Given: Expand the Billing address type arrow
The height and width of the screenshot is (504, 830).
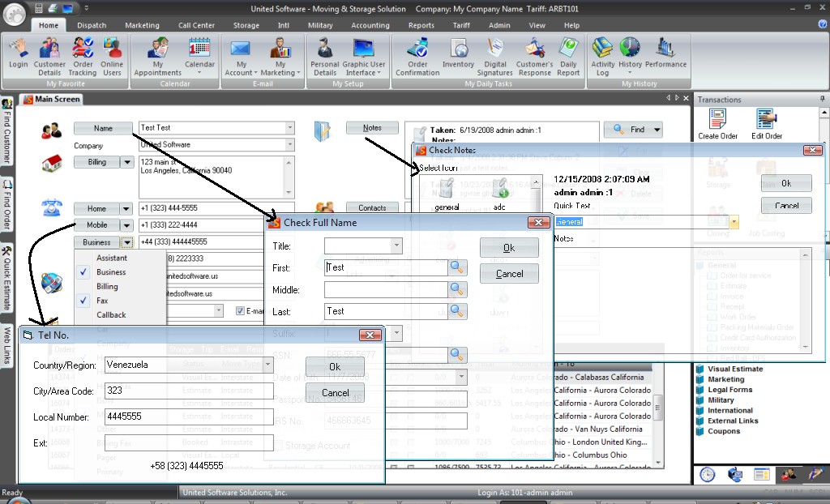Looking at the screenshot, I should (127, 162).
